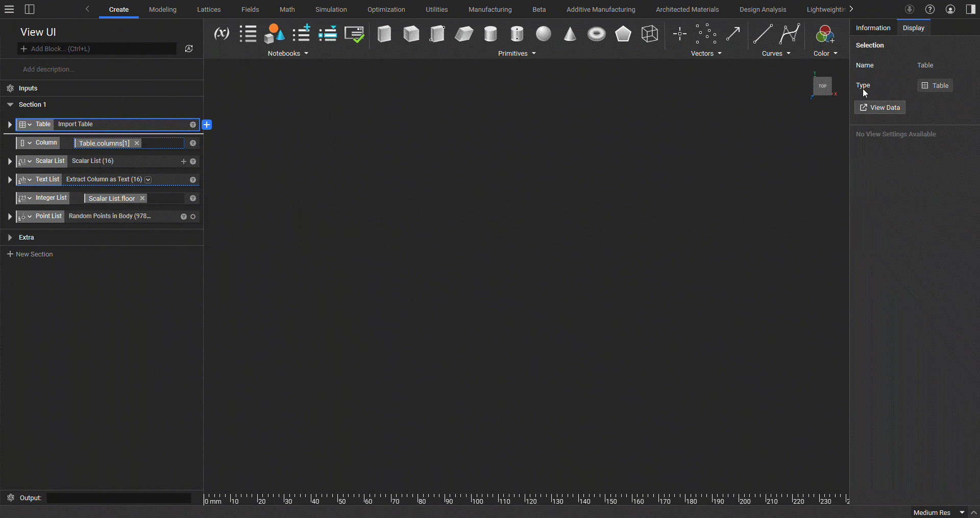The height and width of the screenshot is (518, 980).
Task: Remove the Scalar List.floor chip
Action: 142,199
